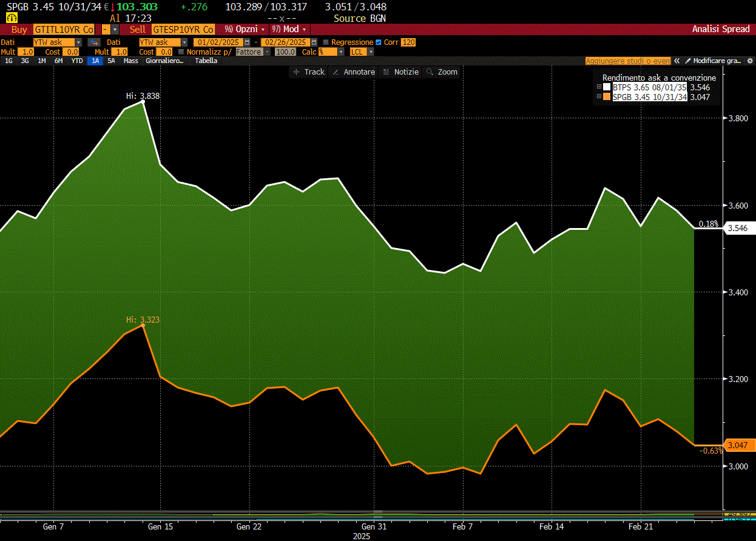Screen dimensions: 756x541
Task: Open the calendar for end date 02/26/2025
Action: click(314, 42)
